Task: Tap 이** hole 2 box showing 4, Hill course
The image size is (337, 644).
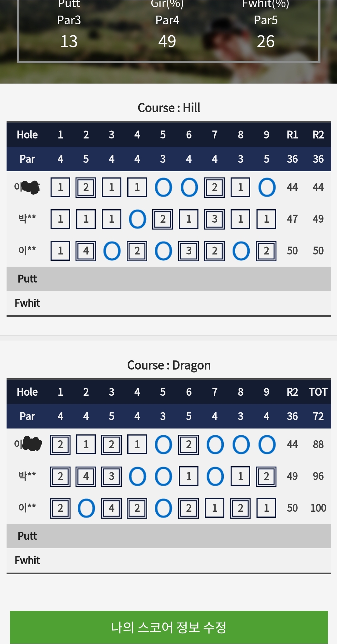Action: pyautogui.click(x=86, y=251)
